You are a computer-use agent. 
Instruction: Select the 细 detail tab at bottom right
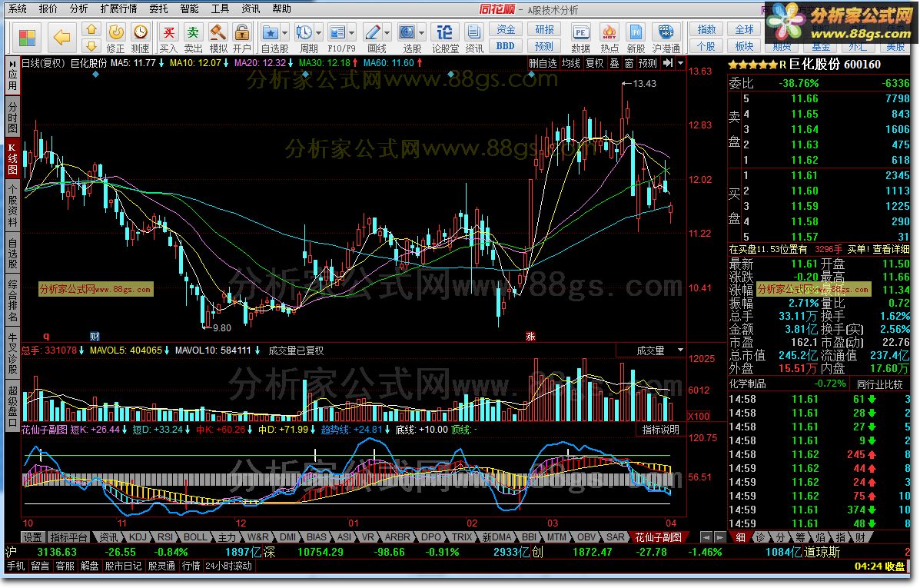[740, 537]
